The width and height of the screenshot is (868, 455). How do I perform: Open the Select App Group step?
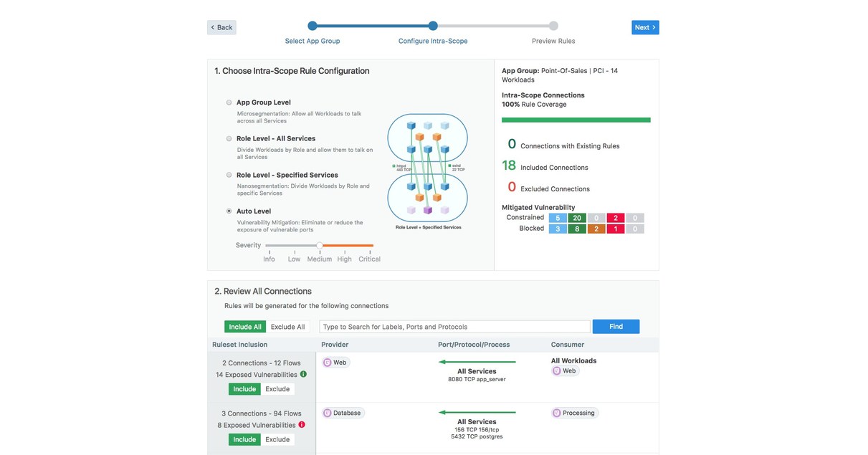tap(312, 41)
